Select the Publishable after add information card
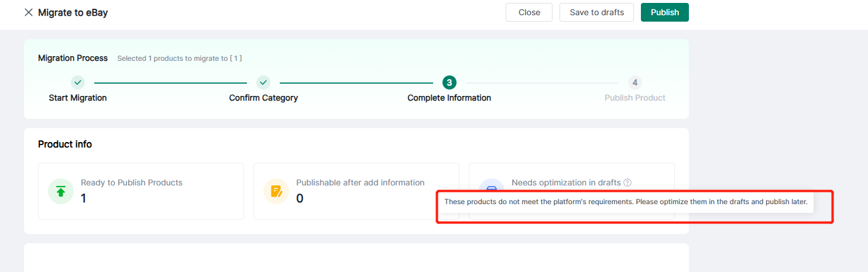868x272 pixels. point(356,191)
